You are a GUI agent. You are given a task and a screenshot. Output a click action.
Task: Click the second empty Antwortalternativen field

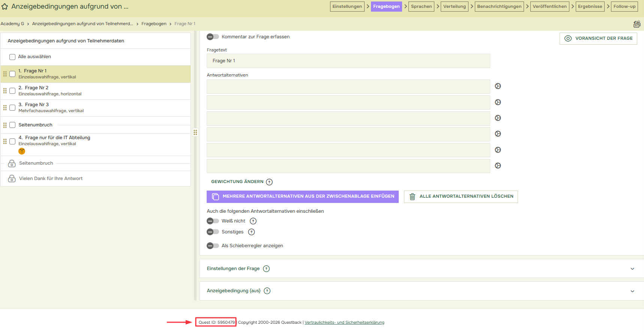(x=348, y=102)
